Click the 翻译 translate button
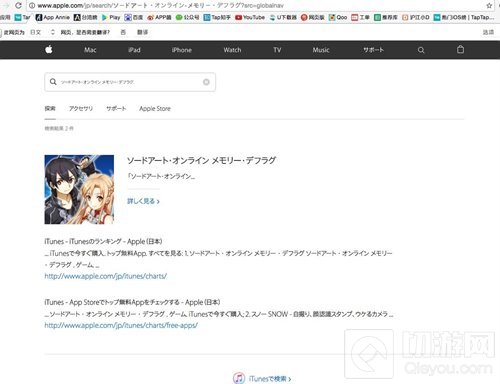Viewport: 500px width, 384px height. click(x=142, y=32)
